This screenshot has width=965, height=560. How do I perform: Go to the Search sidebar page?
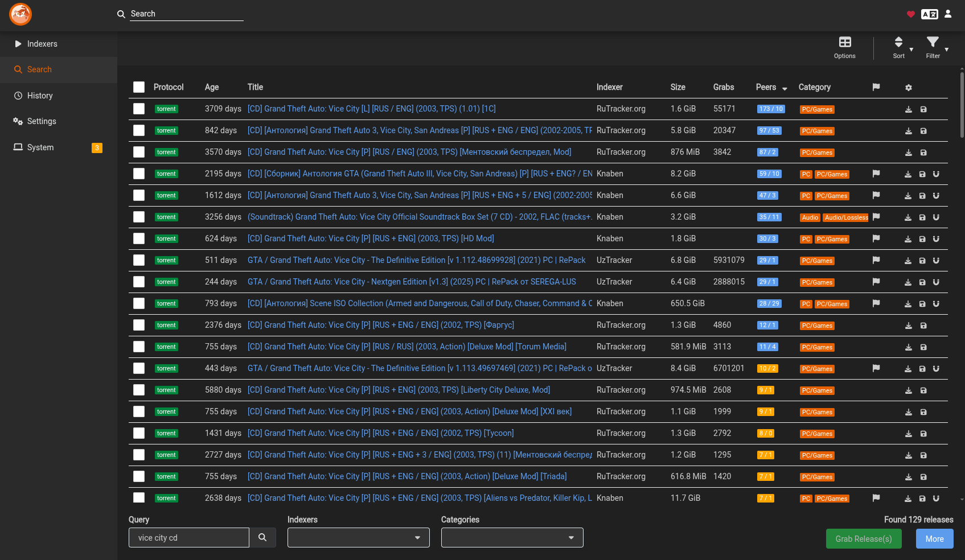pyautogui.click(x=59, y=69)
